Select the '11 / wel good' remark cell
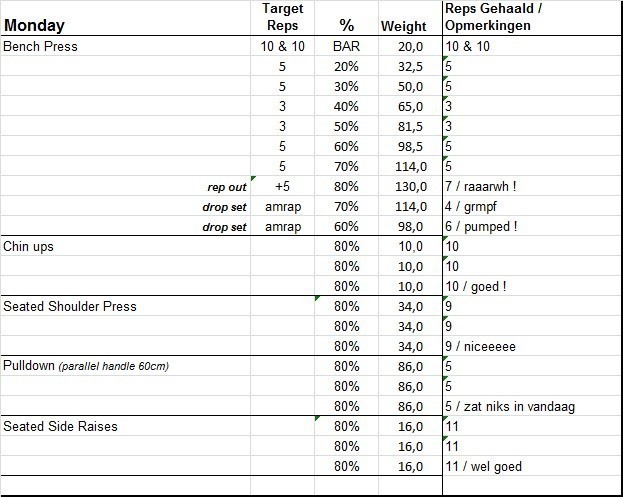Screen dimensions: 623x497 (484, 466)
